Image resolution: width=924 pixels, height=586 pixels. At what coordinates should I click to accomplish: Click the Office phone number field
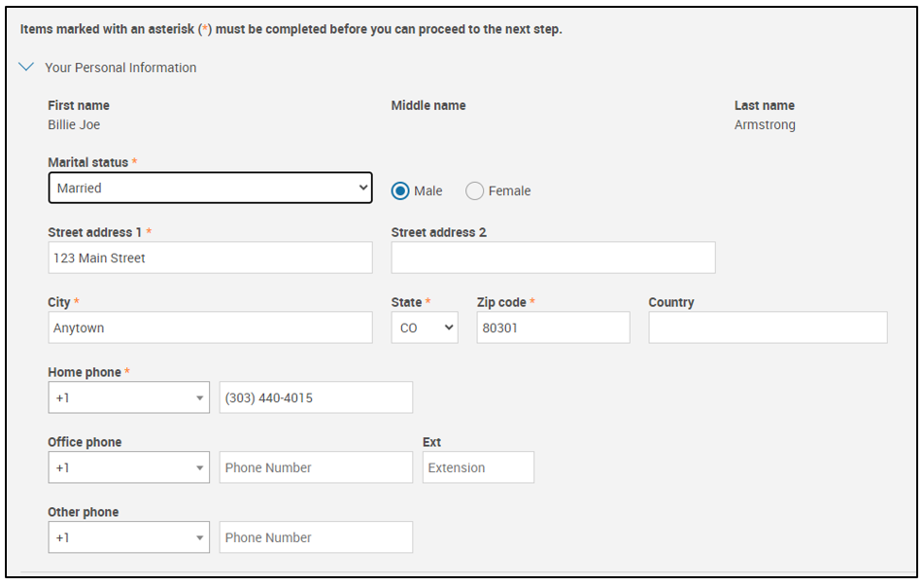pos(316,467)
